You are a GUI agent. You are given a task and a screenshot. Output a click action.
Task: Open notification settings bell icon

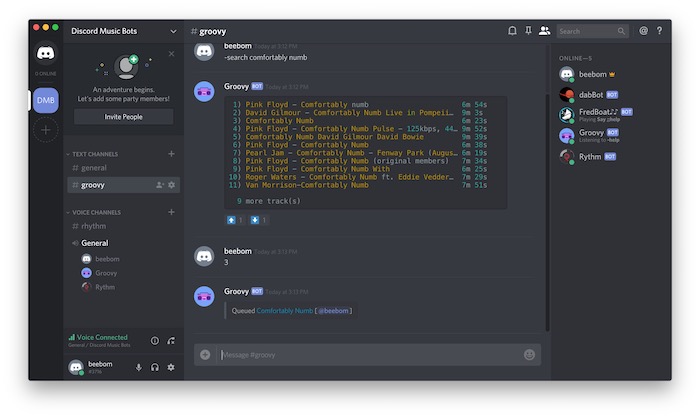click(x=513, y=31)
